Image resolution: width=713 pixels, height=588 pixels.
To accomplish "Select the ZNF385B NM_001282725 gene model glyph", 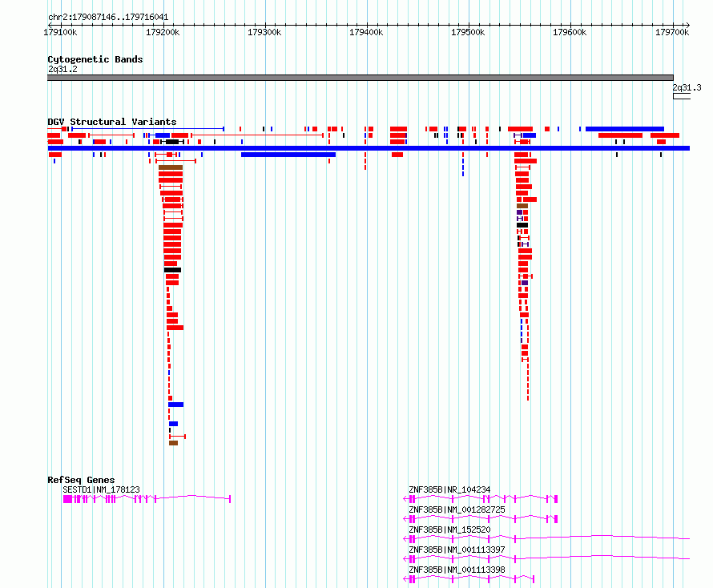I will pyautogui.click(x=481, y=519).
